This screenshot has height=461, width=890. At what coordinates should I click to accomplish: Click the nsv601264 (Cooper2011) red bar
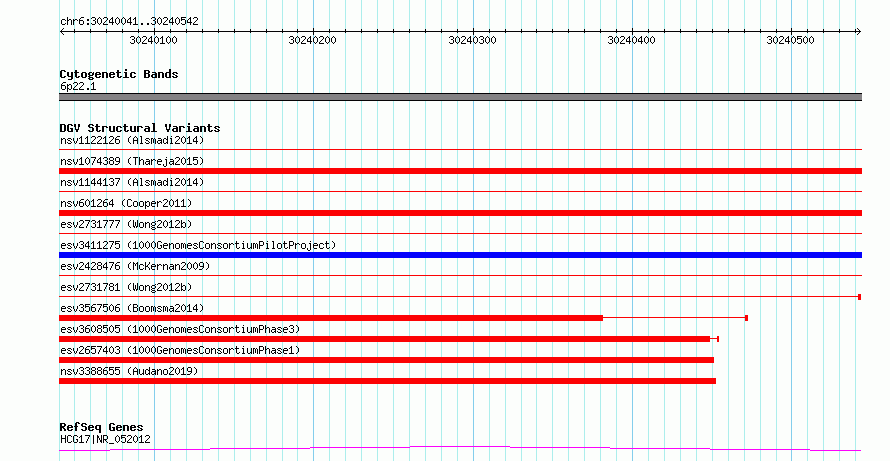[x=460, y=213]
